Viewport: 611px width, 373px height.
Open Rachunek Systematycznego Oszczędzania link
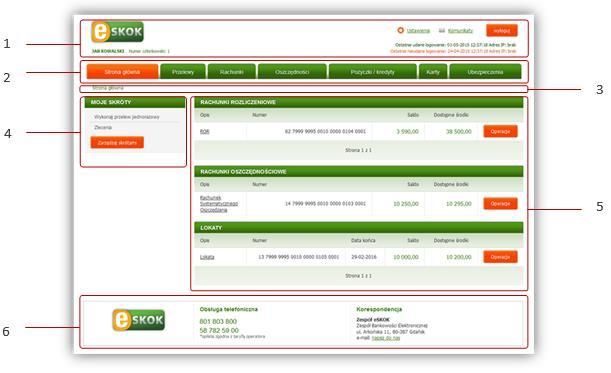(x=219, y=204)
